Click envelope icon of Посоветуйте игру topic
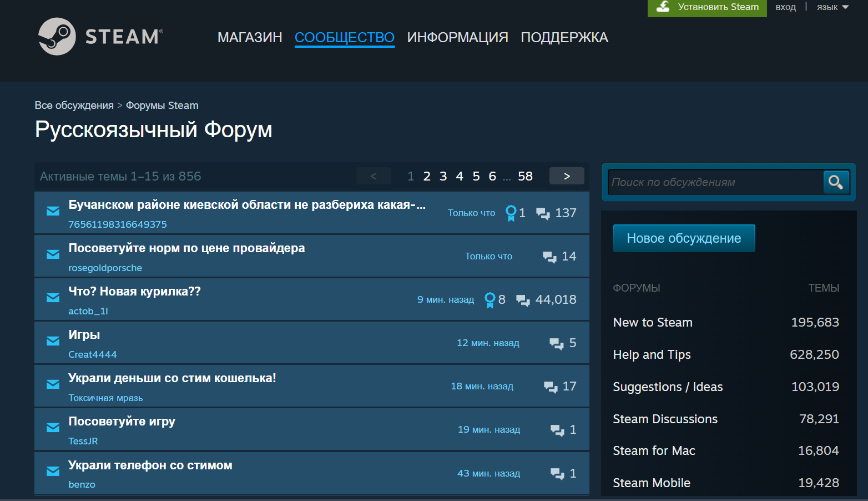 click(53, 428)
